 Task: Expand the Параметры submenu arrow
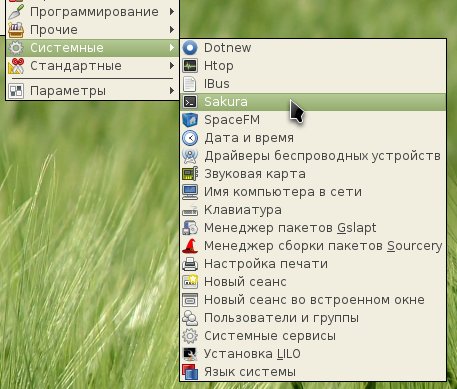point(172,91)
